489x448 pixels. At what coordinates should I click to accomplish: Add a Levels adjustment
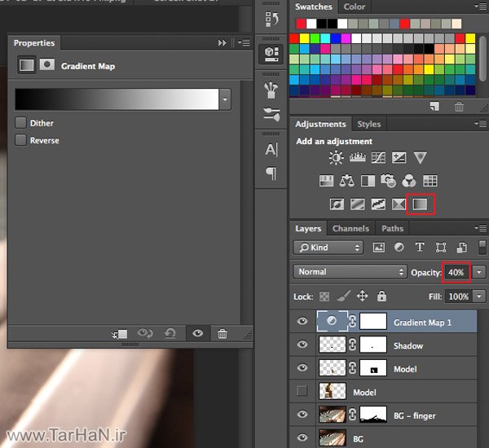tap(357, 158)
